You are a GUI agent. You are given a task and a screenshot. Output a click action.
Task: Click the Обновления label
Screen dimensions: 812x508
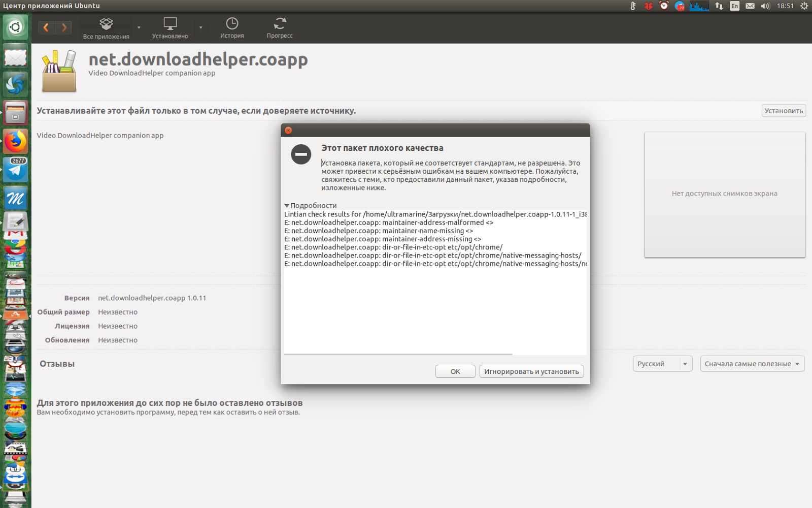pos(67,340)
